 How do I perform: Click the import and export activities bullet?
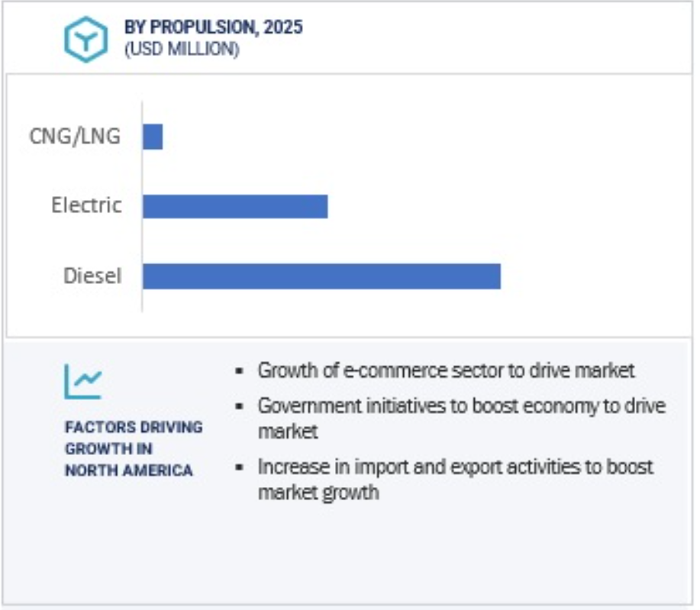[456, 479]
